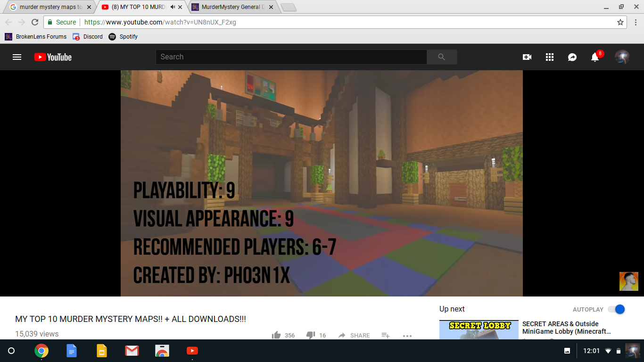644x362 pixels.
Task: Open the BrokenLens Forums bookmark
Action: (36, 37)
